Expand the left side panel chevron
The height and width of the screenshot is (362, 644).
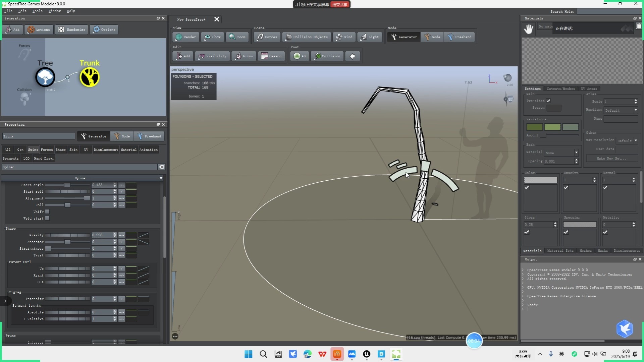(x=5, y=301)
